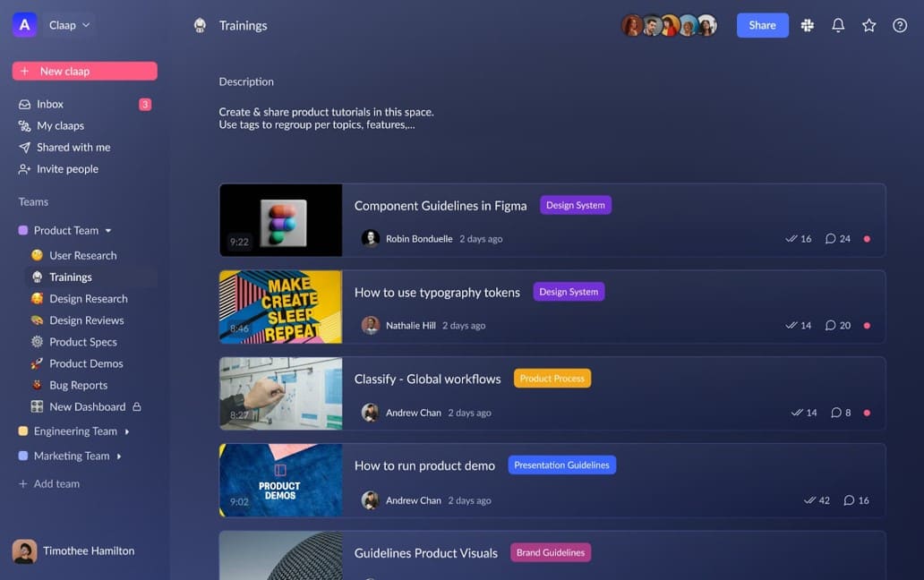Click the member avatars group in header
This screenshot has height=580, width=924.
669,25
